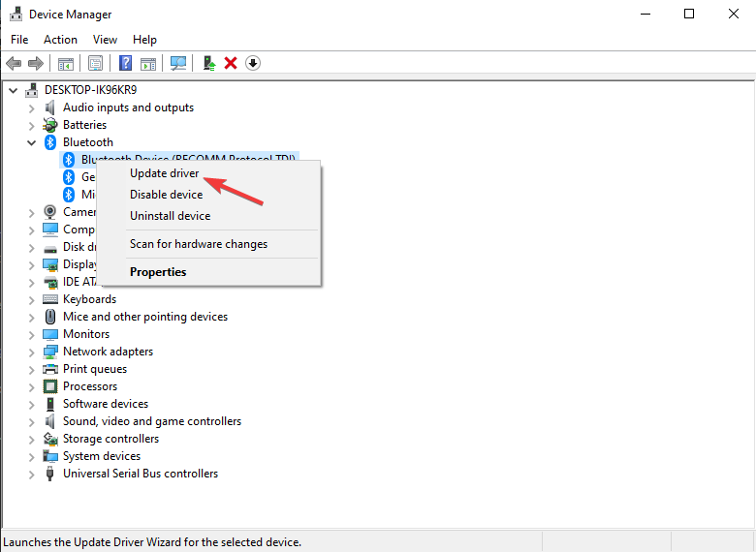Choose Uninstall device from context menu
The height and width of the screenshot is (552, 756).
(x=208, y=216)
